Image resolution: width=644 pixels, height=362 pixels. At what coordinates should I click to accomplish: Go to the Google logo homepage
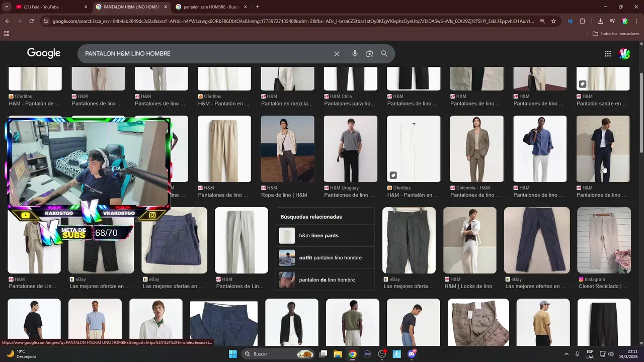point(44,53)
